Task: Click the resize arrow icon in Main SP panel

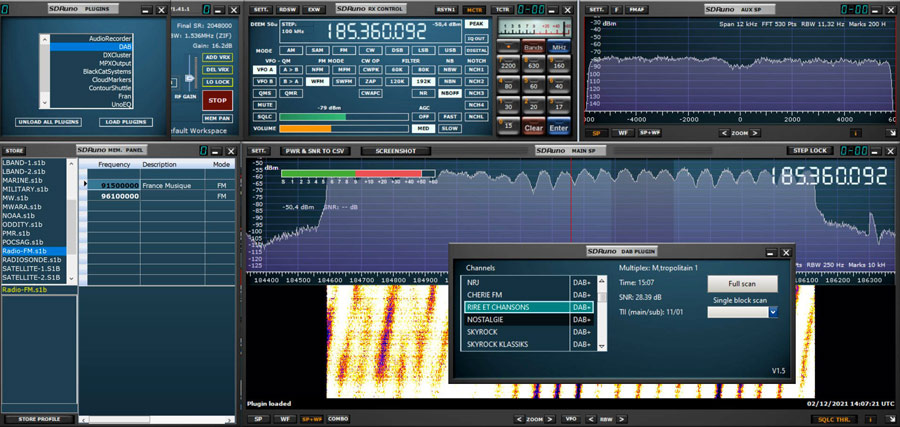Action: (890, 420)
